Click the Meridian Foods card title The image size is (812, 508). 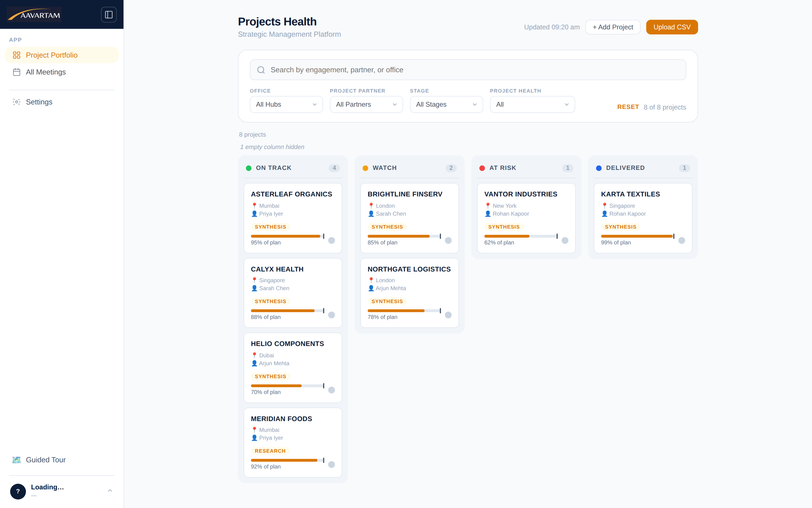pos(281,419)
